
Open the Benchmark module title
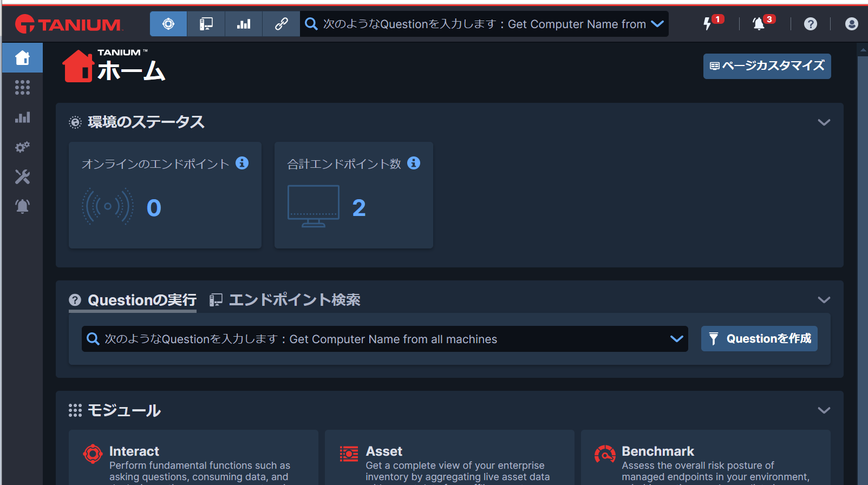[658, 451]
